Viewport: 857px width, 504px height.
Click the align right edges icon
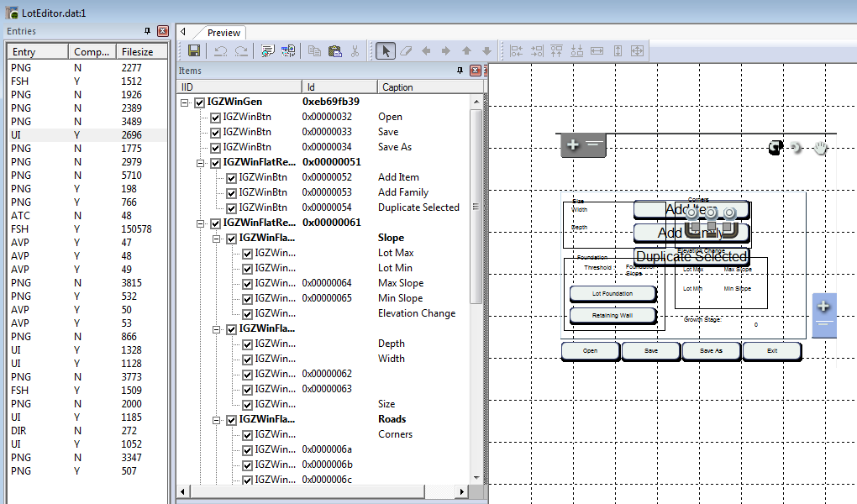click(537, 51)
